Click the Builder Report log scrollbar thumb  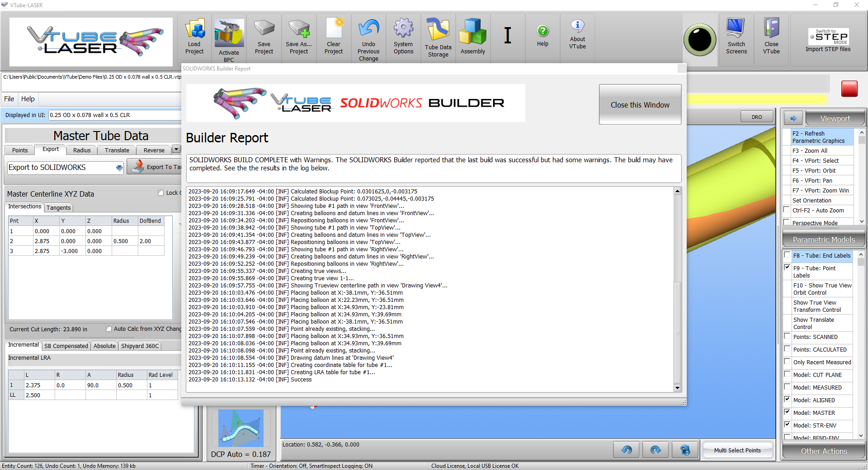(677, 333)
